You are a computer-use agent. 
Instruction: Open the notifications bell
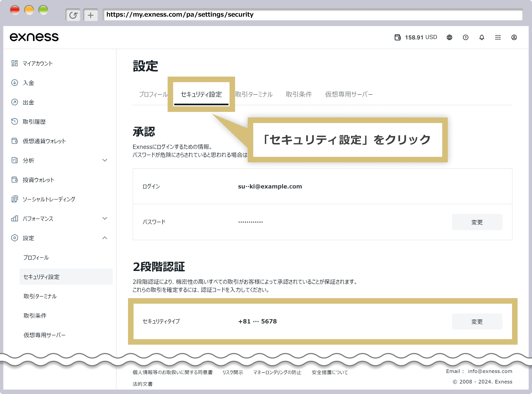pyautogui.click(x=482, y=37)
